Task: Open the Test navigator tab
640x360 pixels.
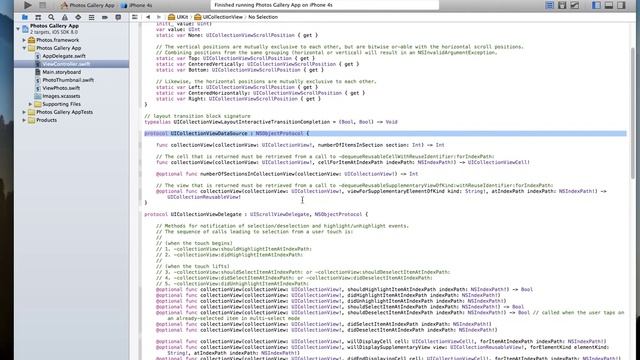Action: [x=78, y=17]
